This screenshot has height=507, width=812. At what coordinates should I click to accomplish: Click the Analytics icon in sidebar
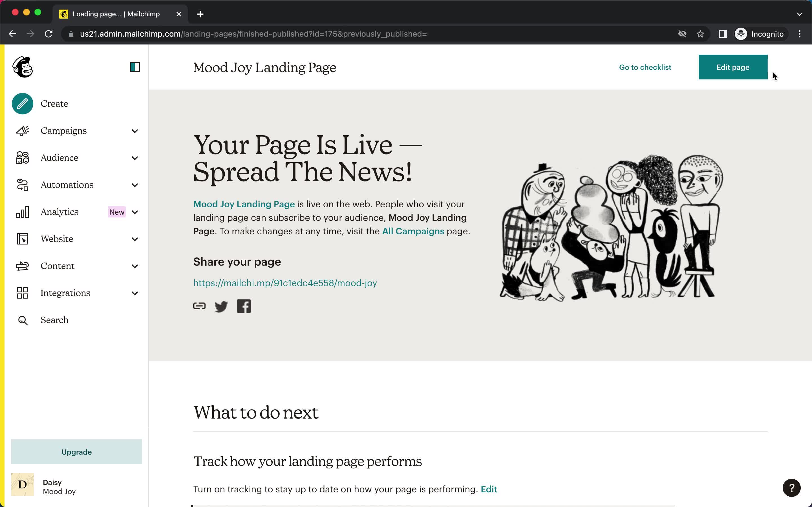22,212
